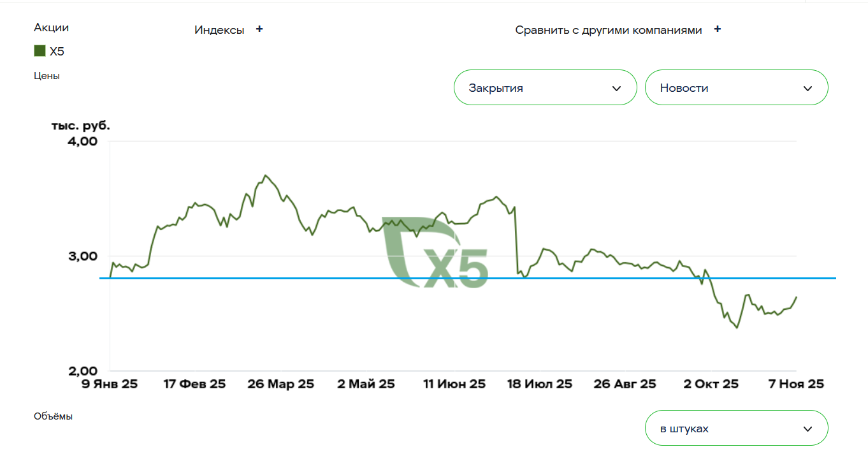The height and width of the screenshot is (461, 868).
Task: Toggle the X5 series legend label
Action: [57, 52]
